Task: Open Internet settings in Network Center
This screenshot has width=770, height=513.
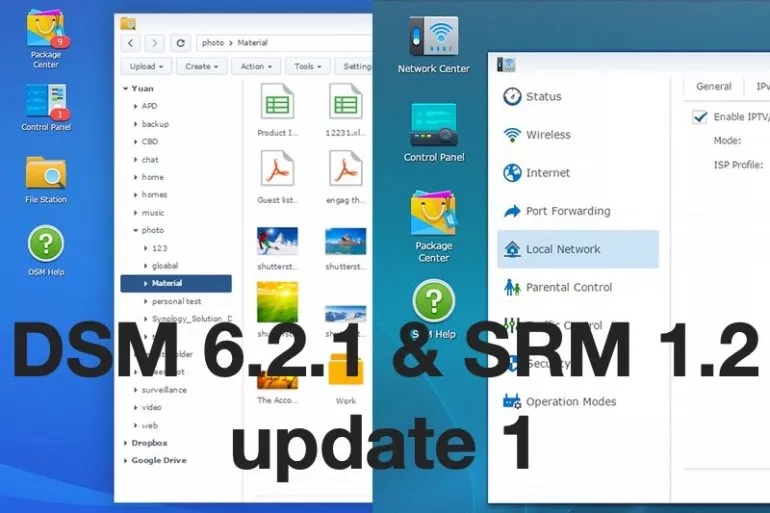Action: coord(578,173)
